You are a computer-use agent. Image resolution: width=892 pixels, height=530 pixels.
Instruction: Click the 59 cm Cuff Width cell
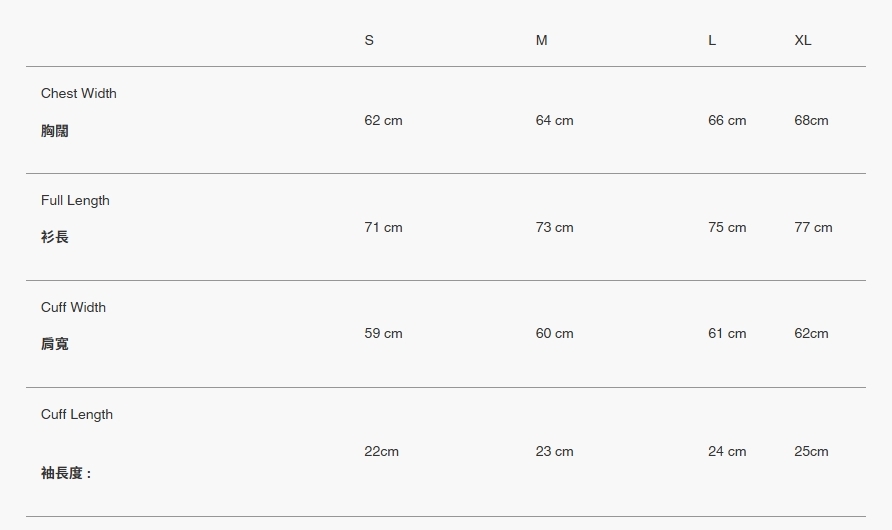coord(383,333)
